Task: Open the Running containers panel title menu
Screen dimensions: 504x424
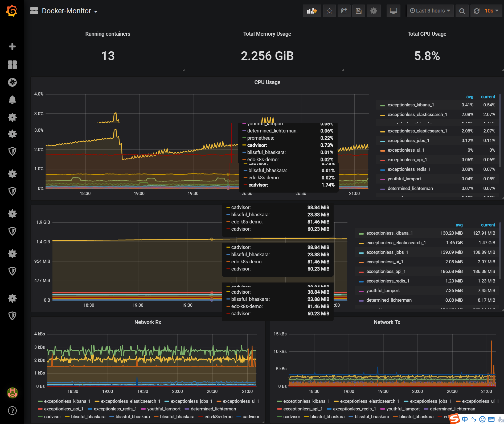Action: click(108, 34)
